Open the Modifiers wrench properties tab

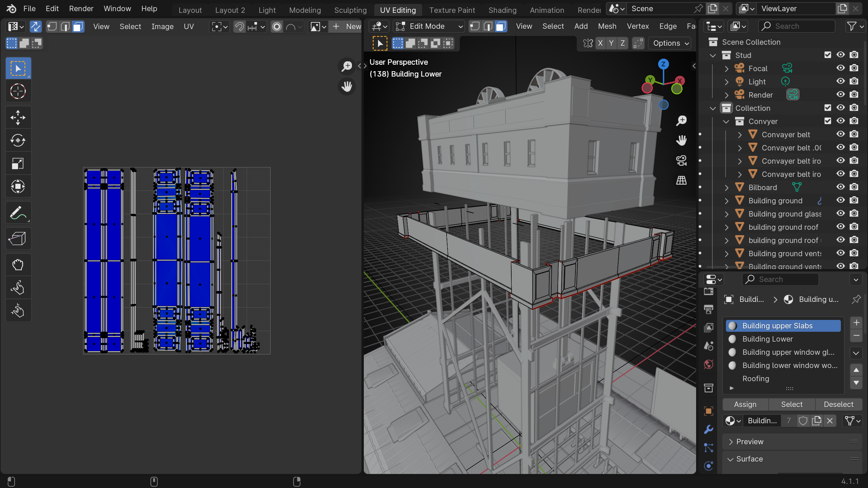point(709,429)
